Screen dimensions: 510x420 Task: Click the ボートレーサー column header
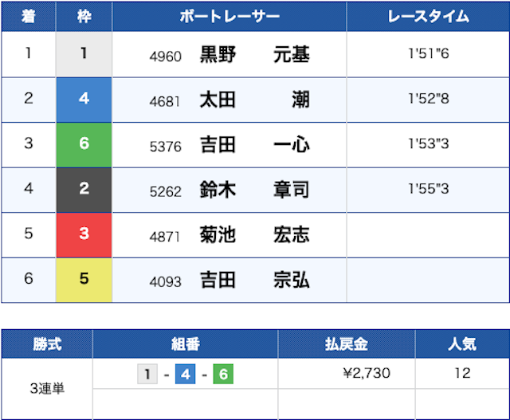[229, 17]
